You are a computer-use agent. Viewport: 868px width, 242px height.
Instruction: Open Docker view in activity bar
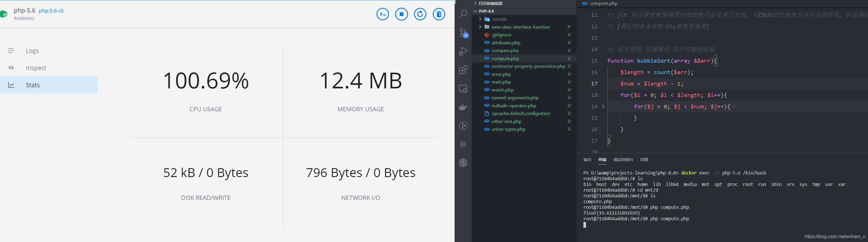(x=463, y=107)
